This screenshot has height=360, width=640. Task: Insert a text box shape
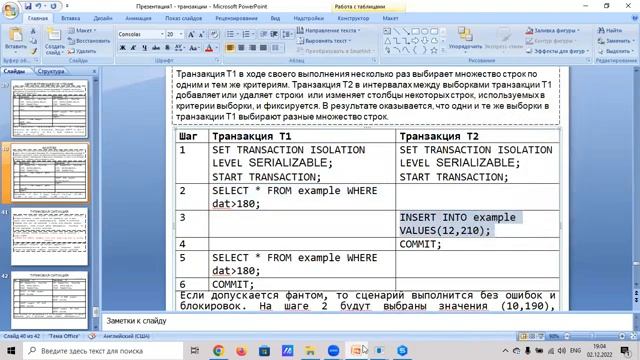click(387, 31)
